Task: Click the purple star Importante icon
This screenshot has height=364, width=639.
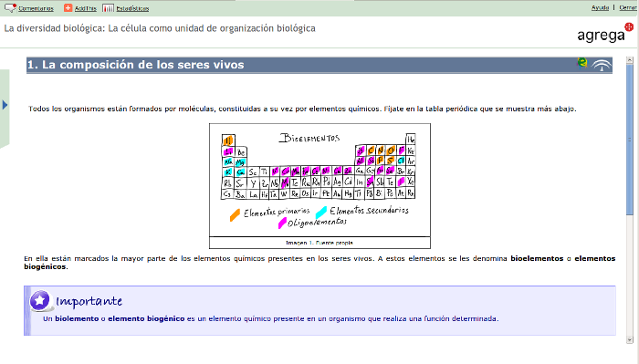Action: (40, 301)
